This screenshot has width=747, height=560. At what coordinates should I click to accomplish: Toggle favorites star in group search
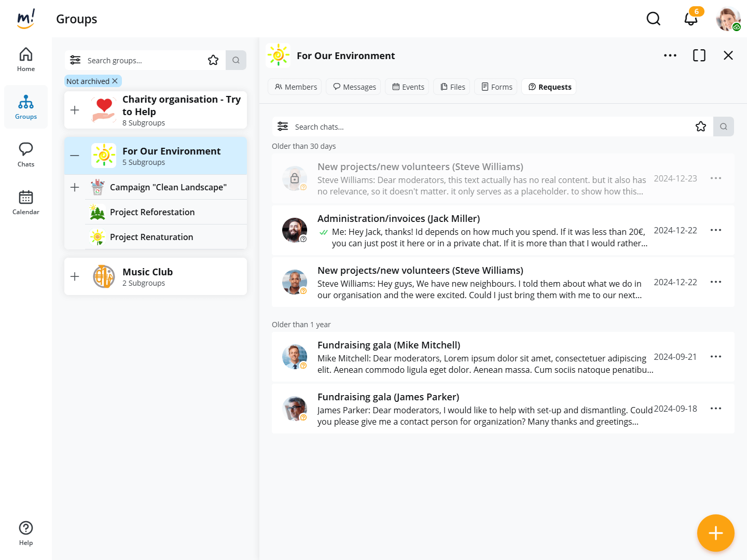213,60
